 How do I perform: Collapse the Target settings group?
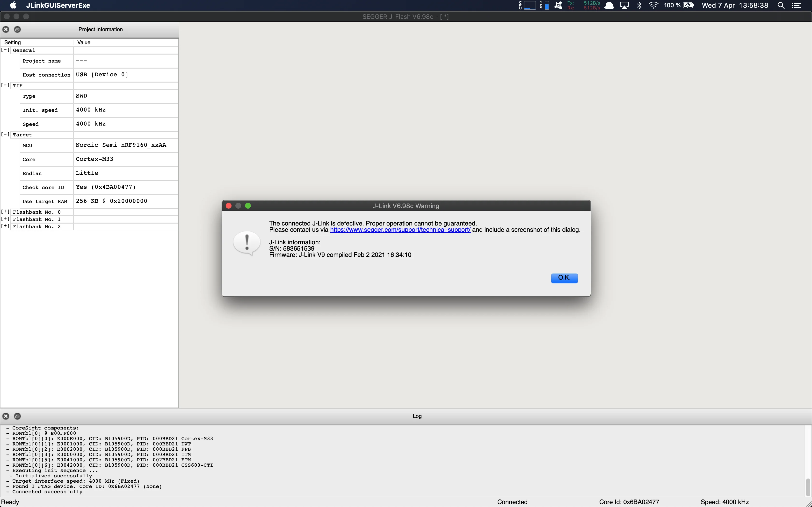coord(5,134)
